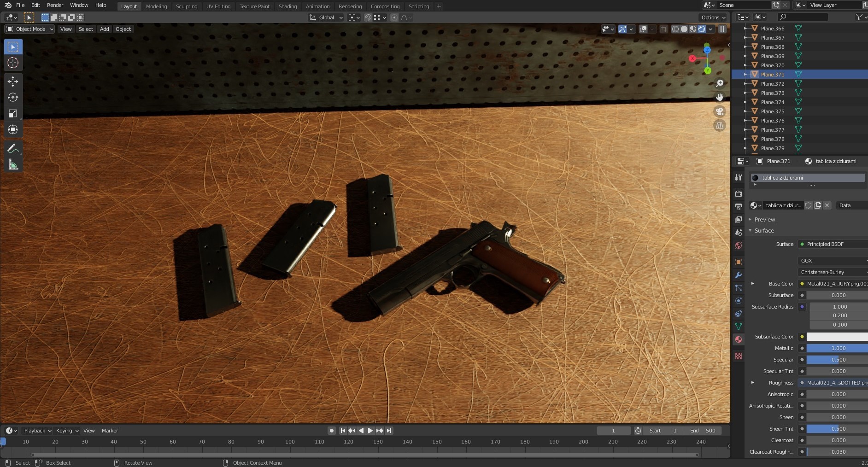
Task: Open the Modifier properties wrench tab
Action: [x=739, y=275]
